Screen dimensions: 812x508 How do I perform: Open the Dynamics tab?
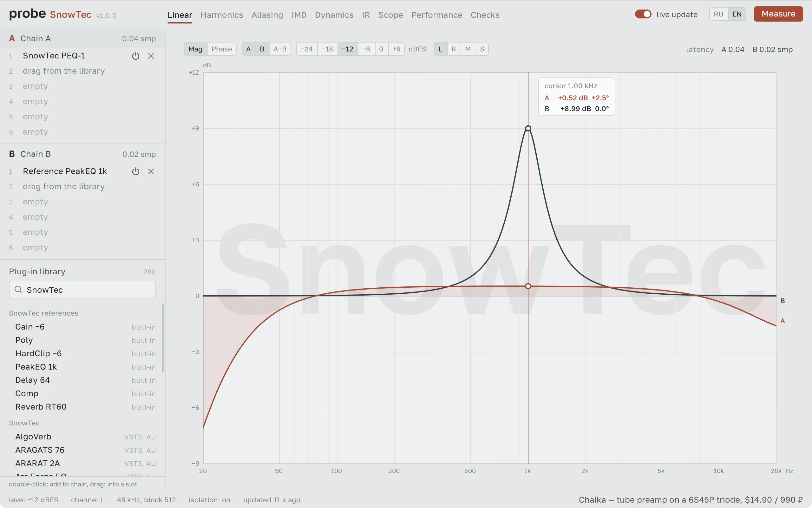pyautogui.click(x=334, y=15)
